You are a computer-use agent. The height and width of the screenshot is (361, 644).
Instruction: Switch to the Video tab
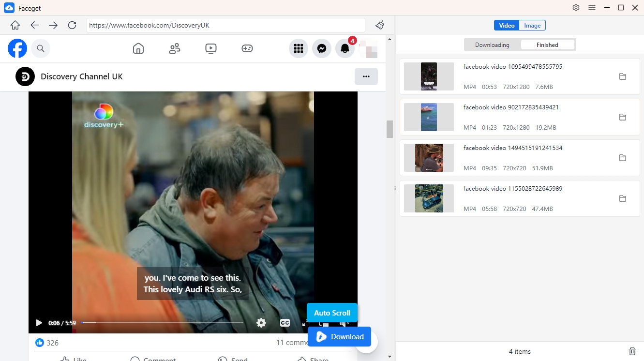507,26
